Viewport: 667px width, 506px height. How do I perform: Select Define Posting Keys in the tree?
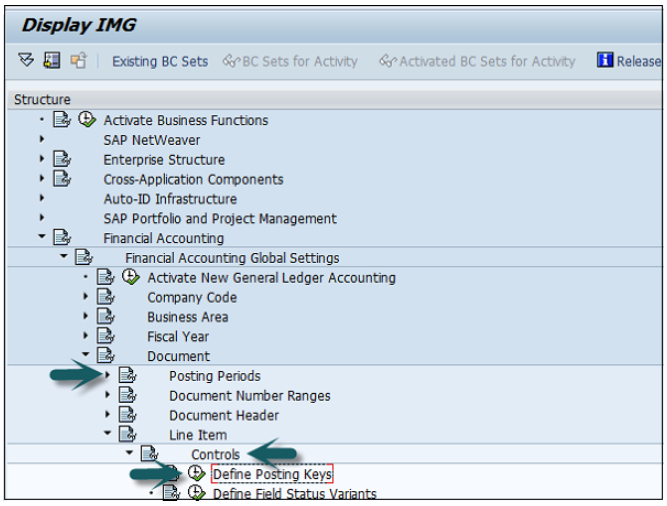pos(272,474)
